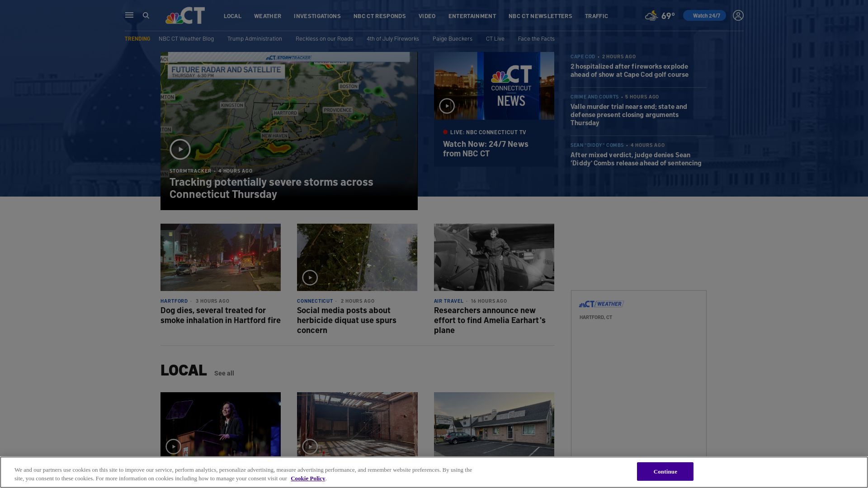The height and width of the screenshot is (488, 868).
Task: Click the NBC CT peacock logo
Action: (185, 15)
